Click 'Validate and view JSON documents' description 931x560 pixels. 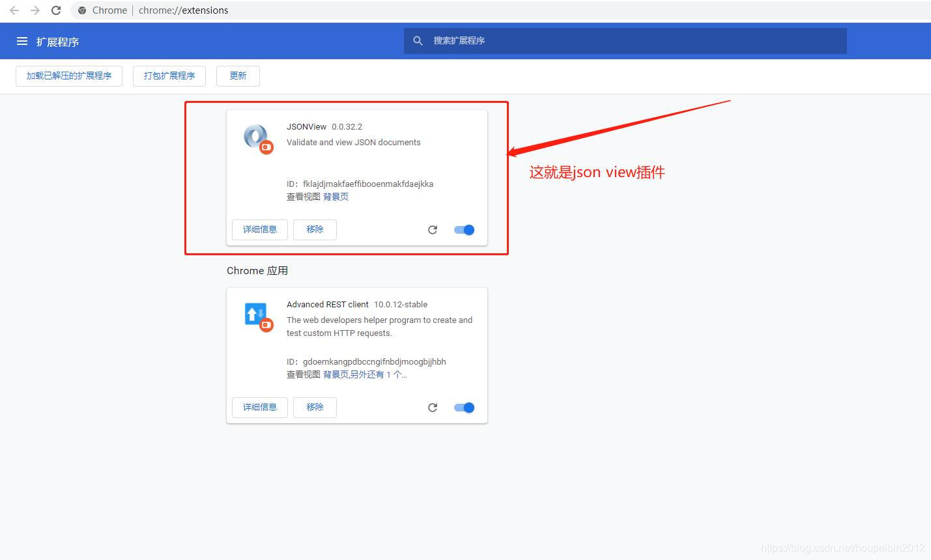pos(354,142)
